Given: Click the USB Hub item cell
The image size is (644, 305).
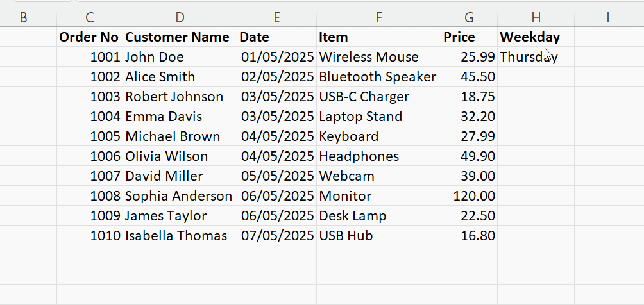Looking at the screenshot, I should [378, 236].
